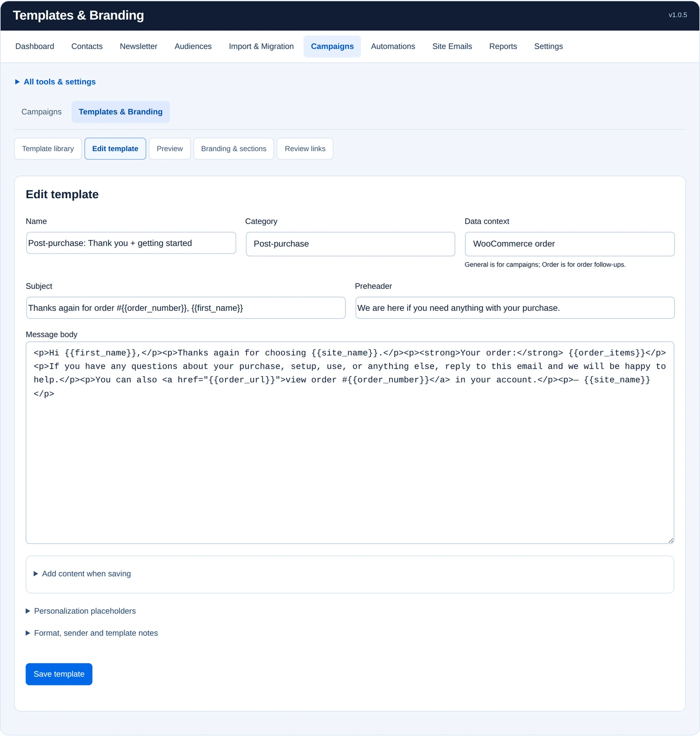Open Template library
Image resolution: width=700 pixels, height=736 pixels.
click(48, 149)
